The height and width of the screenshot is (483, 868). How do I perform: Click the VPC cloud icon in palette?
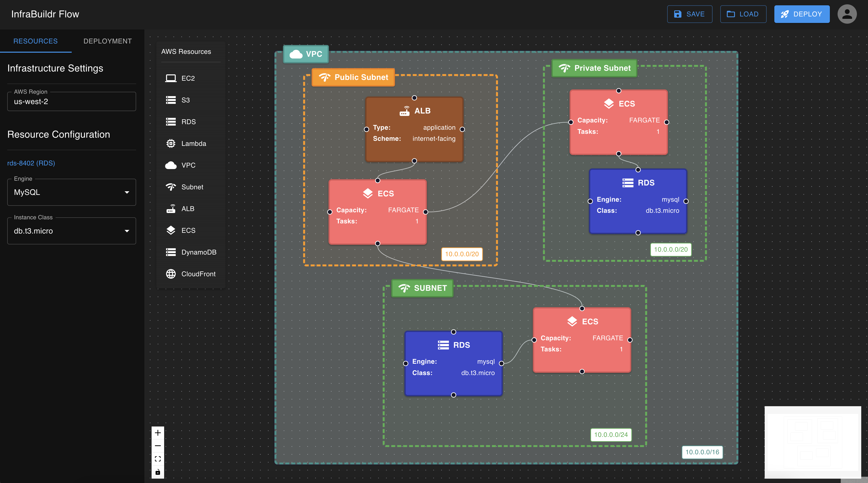pos(171,165)
